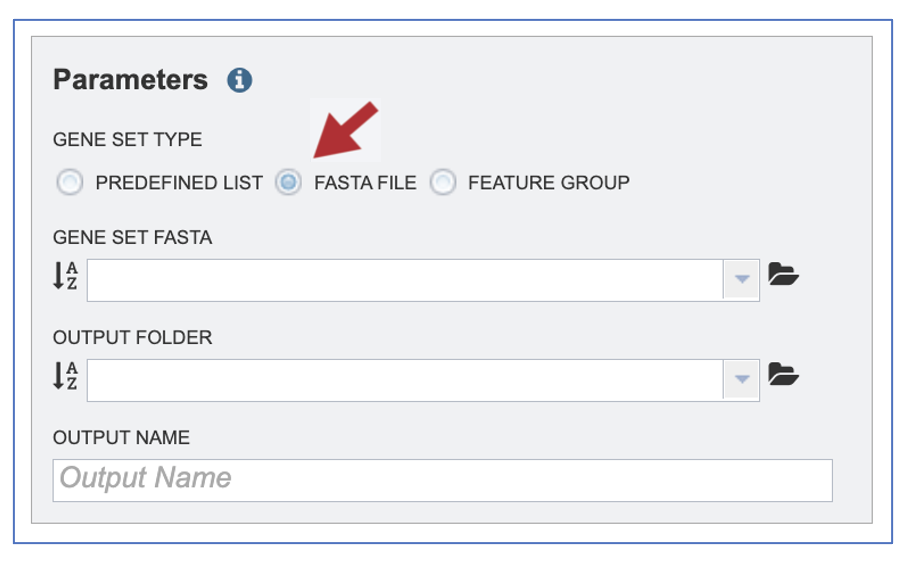Select the Predefined List radio button

tap(70, 182)
